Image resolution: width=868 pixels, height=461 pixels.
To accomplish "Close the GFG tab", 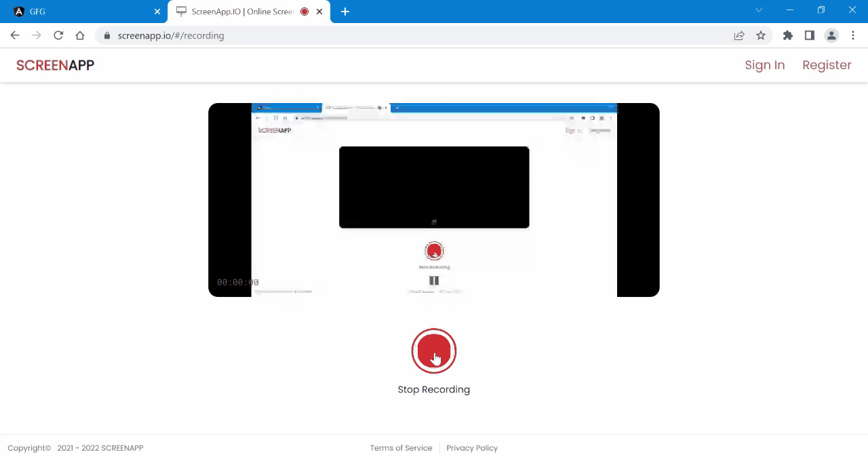I will [x=157, y=12].
